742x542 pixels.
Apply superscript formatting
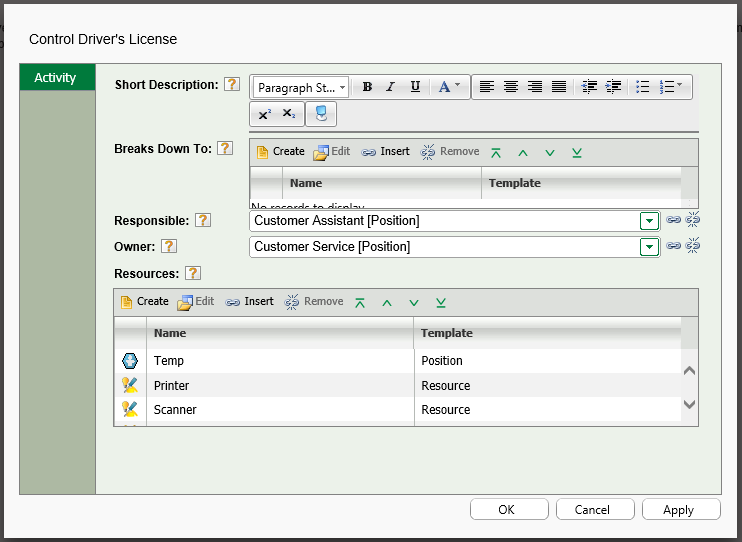pos(264,115)
